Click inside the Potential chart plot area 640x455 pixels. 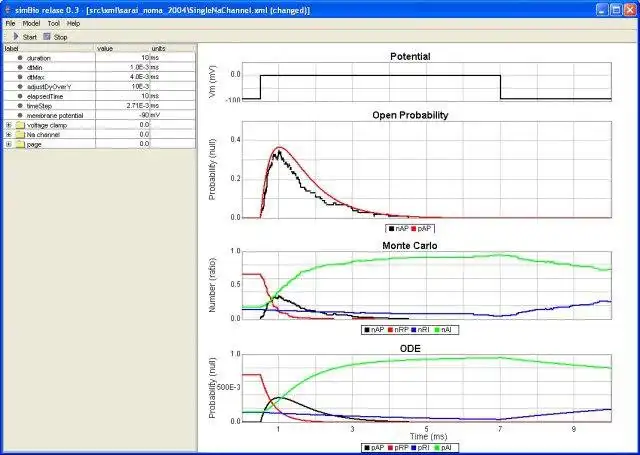[x=427, y=82]
